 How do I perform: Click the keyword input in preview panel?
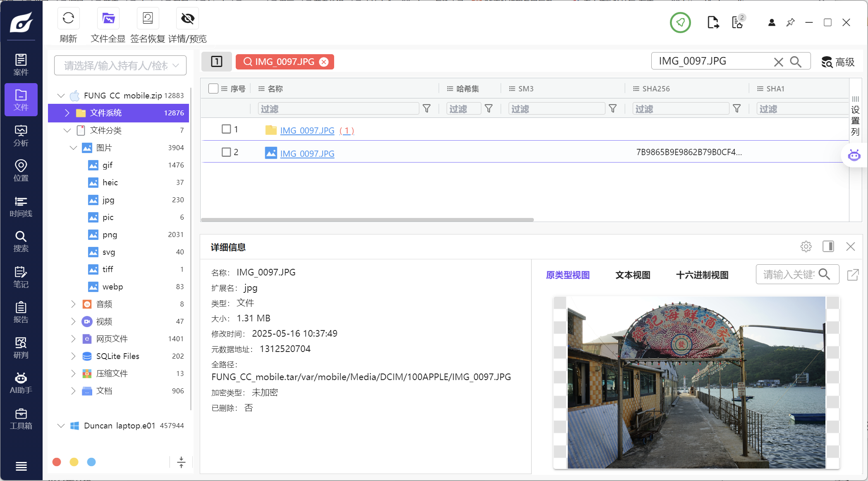click(x=788, y=275)
